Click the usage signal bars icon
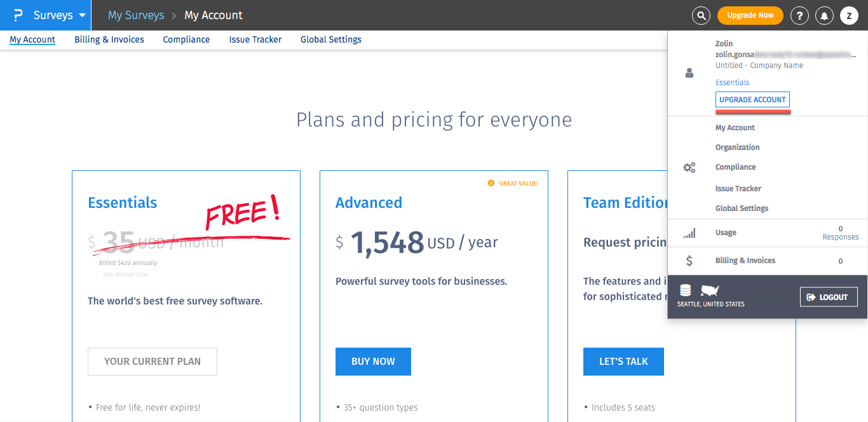This screenshot has height=422, width=868. pos(689,233)
